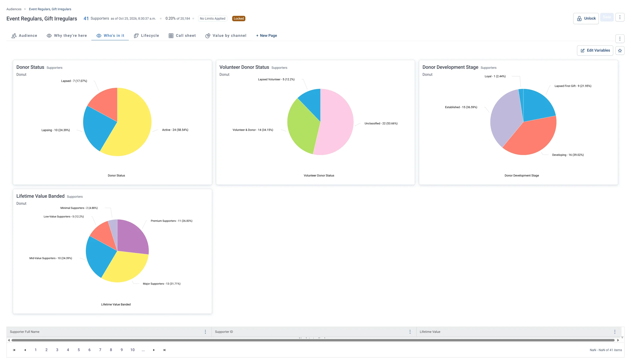Switch to the Audience tab
Screen dimensions: 631x364
coord(24,36)
